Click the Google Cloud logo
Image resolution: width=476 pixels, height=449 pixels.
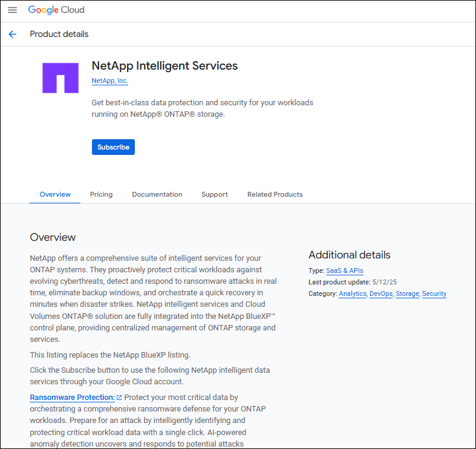point(56,10)
